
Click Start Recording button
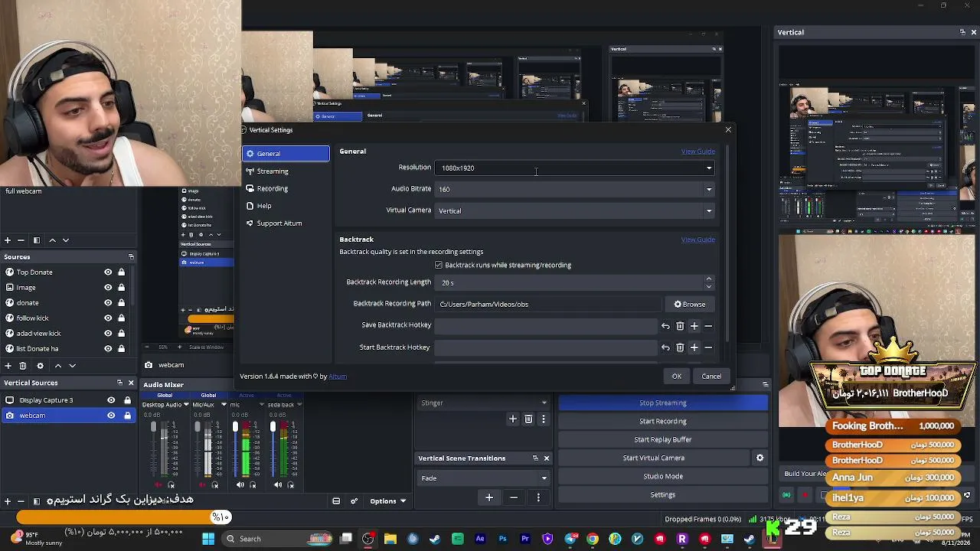click(663, 422)
